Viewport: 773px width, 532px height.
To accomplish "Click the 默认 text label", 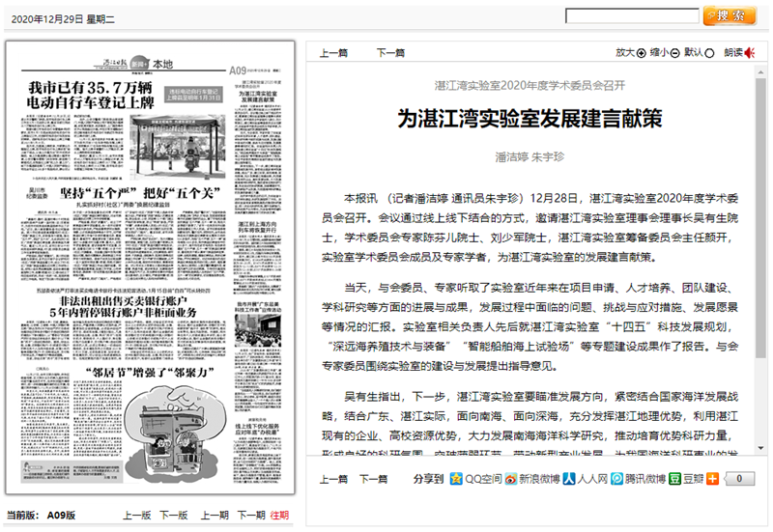I will point(694,52).
